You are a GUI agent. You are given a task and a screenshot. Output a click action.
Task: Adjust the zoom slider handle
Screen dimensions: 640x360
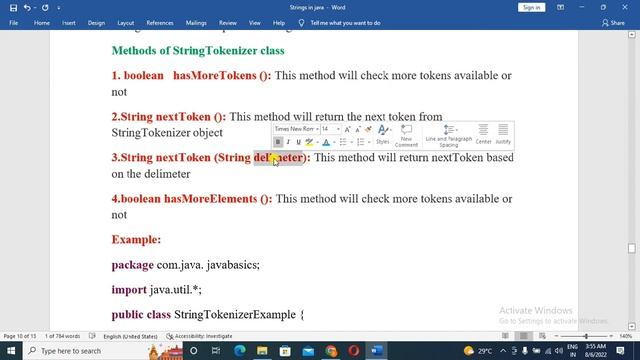click(x=586, y=336)
